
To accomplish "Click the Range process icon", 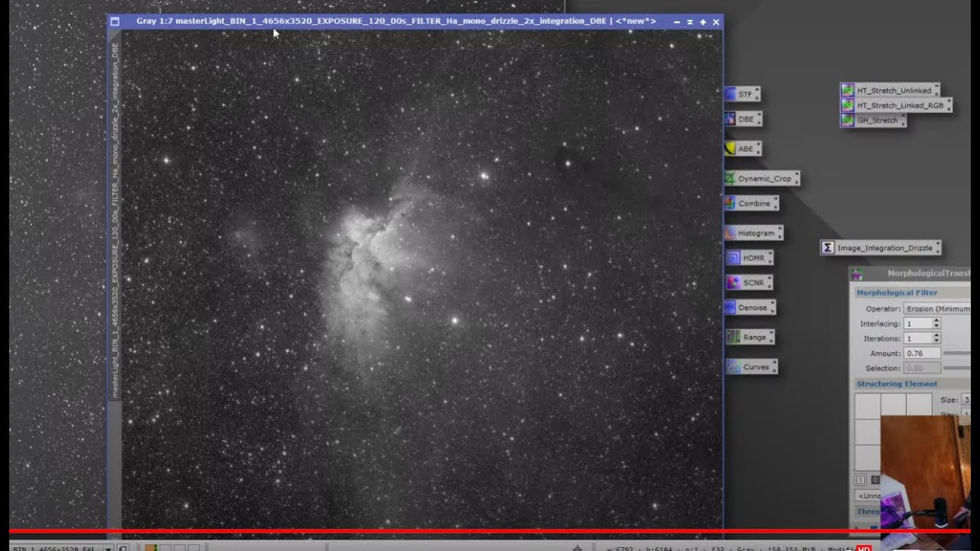I will click(750, 337).
